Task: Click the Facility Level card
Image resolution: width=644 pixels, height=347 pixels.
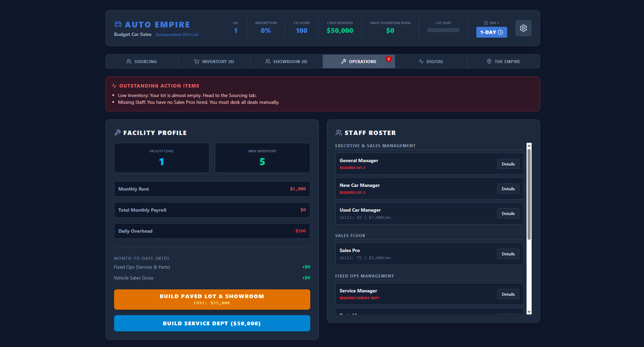Action: pos(162,158)
